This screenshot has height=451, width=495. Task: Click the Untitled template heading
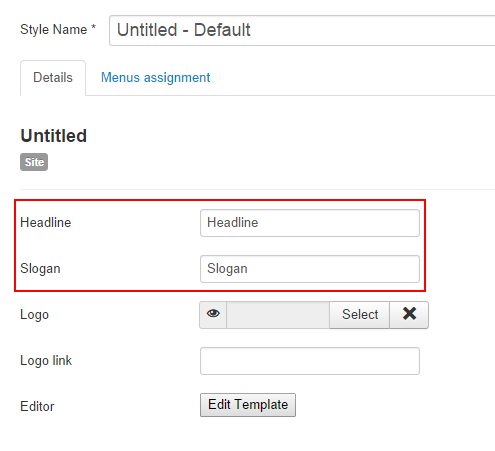coord(53,136)
